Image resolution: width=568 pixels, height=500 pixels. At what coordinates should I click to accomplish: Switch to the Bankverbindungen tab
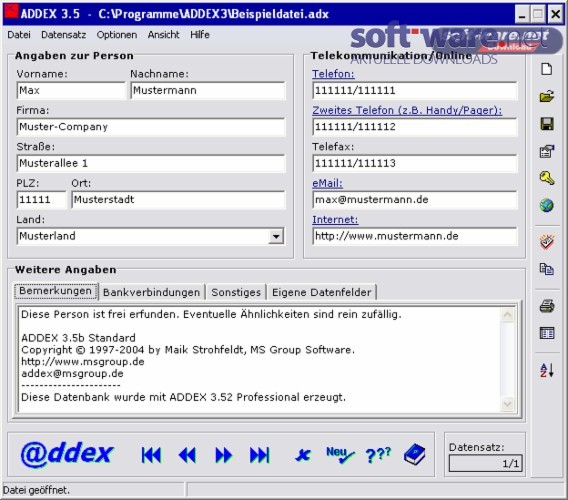[151, 292]
